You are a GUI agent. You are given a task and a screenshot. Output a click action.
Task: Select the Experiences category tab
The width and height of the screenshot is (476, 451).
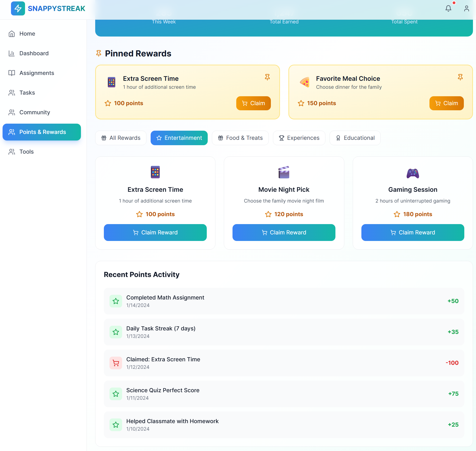pyautogui.click(x=299, y=138)
